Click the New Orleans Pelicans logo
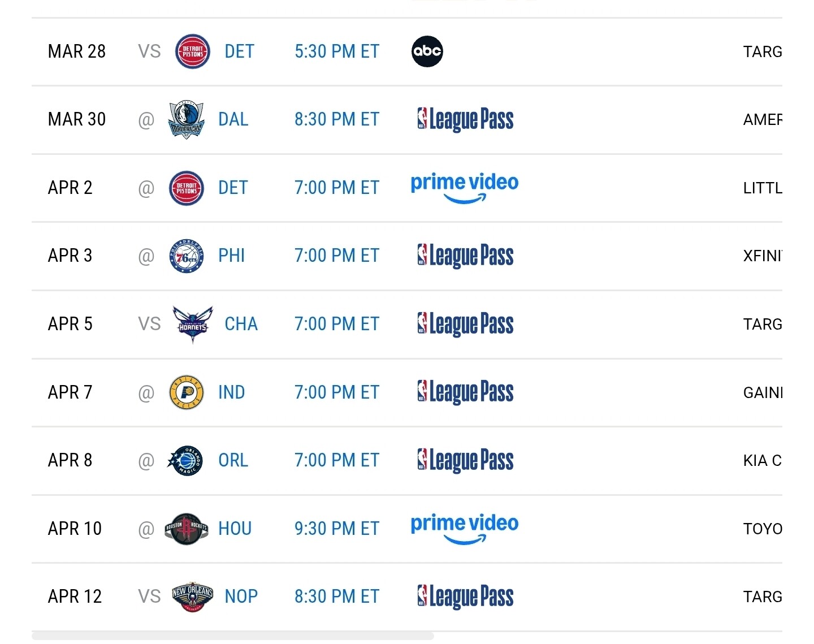Viewport: 814px width, 644px height. point(192,597)
